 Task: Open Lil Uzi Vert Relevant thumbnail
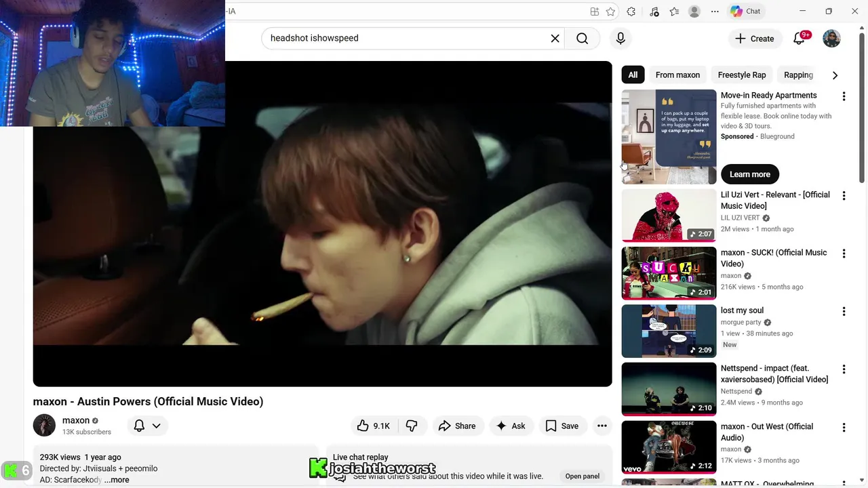669,216
